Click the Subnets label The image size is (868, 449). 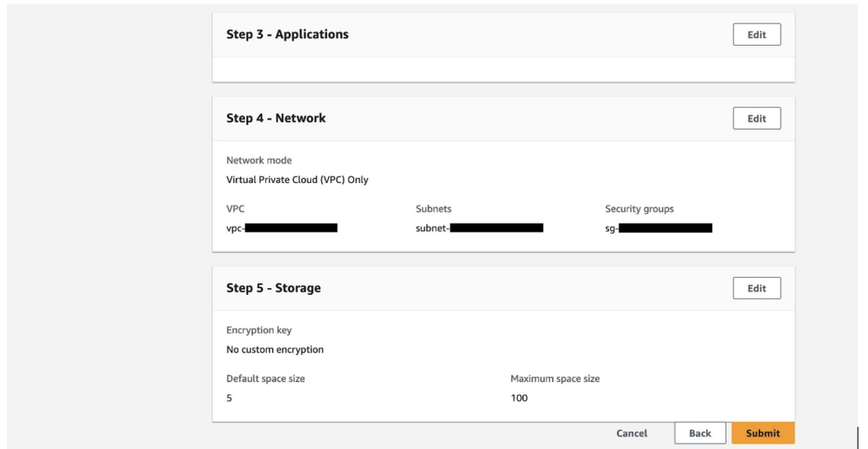pyautogui.click(x=433, y=208)
